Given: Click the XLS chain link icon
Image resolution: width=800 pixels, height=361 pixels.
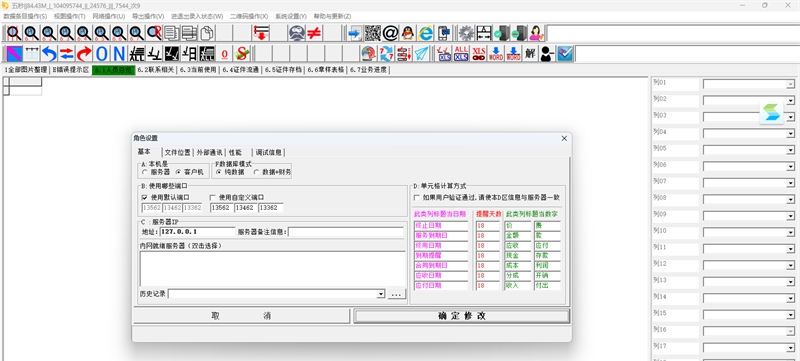Looking at the screenshot, I should point(479,54).
